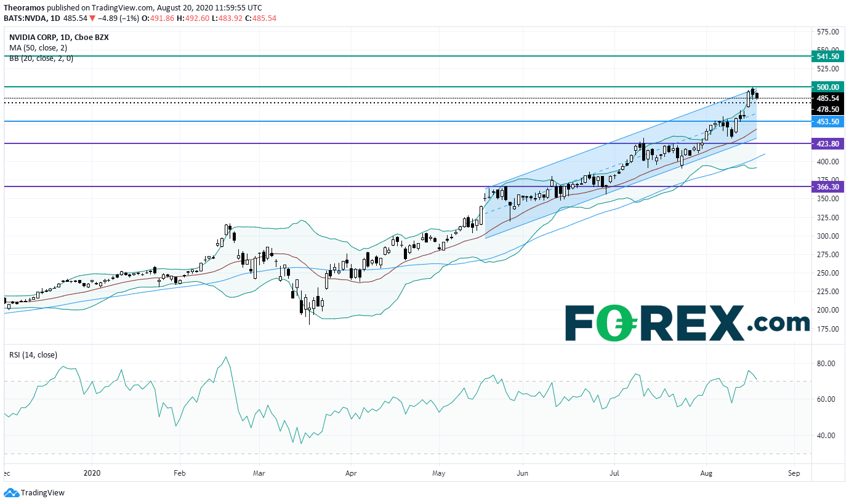
Task: Click the red down-arrow price change indicator
Action: point(92,18)
